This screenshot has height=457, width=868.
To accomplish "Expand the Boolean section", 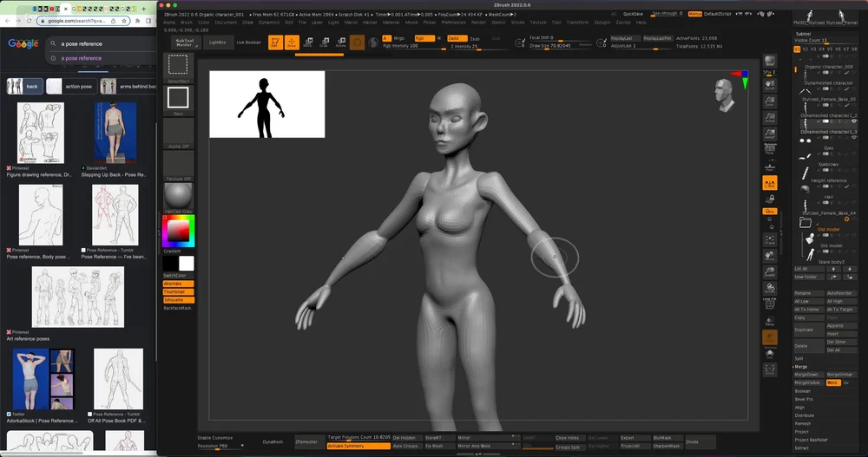I will (x=803, y=391).
